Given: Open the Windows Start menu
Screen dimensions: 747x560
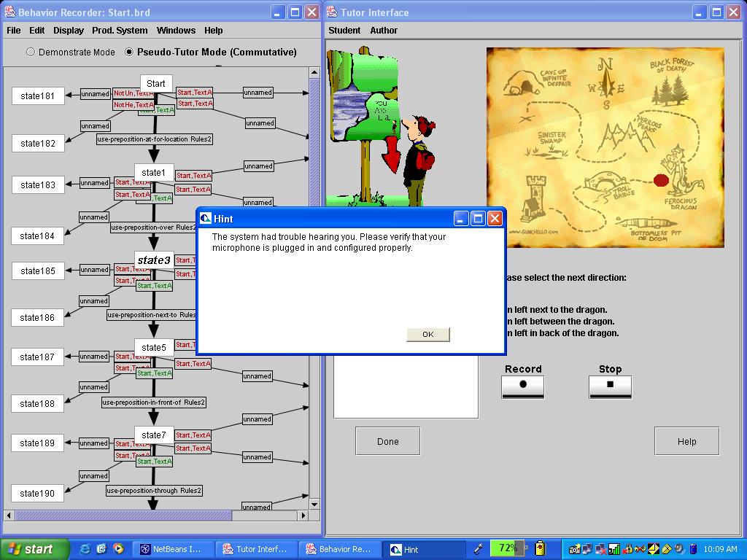Looking at the screenshot, I should 34,549.
